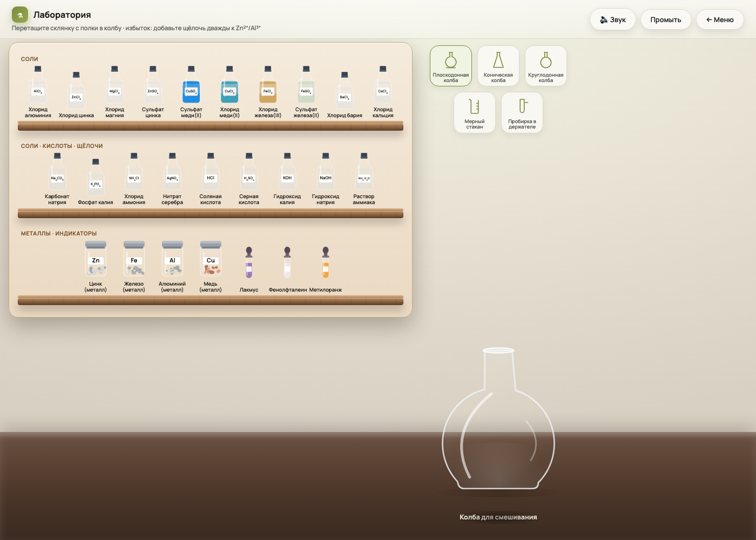Click the mixing flask on the table
Image resolution: width=756 pixels, height=540 pixels.
[x=498, y=418]
